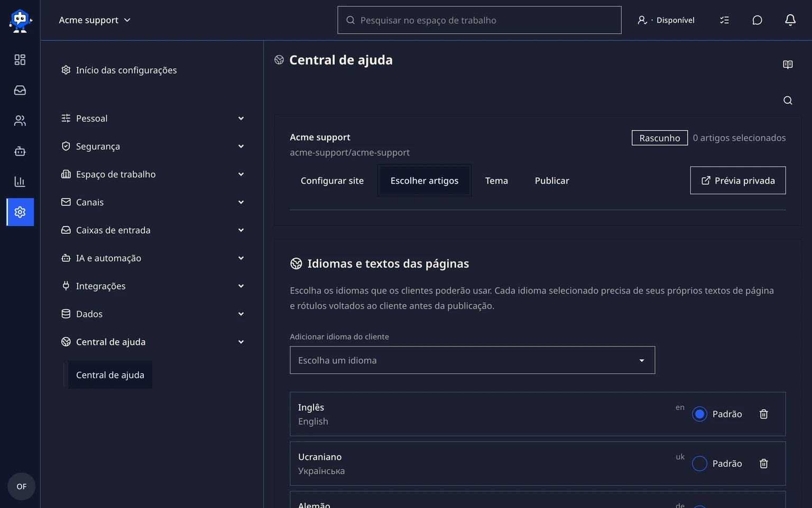Screen dimensions: 812x508
Task: Click the active settings gear icon
Action: point(20,212)
